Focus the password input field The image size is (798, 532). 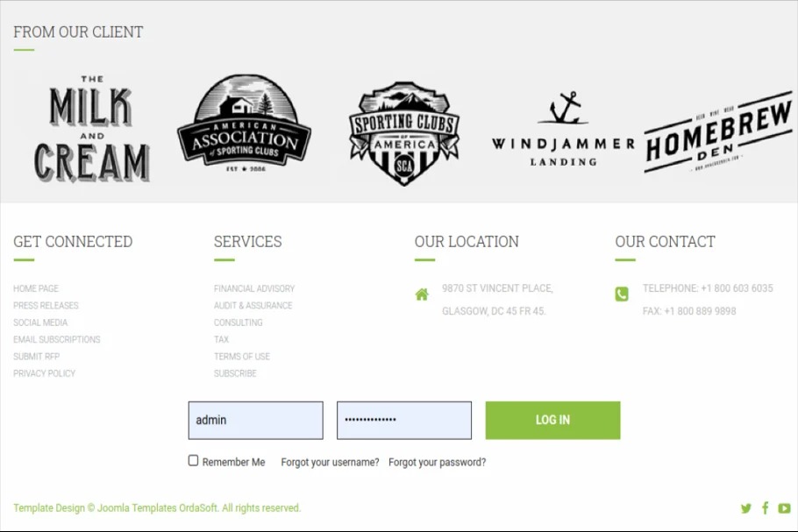point(404,420)
